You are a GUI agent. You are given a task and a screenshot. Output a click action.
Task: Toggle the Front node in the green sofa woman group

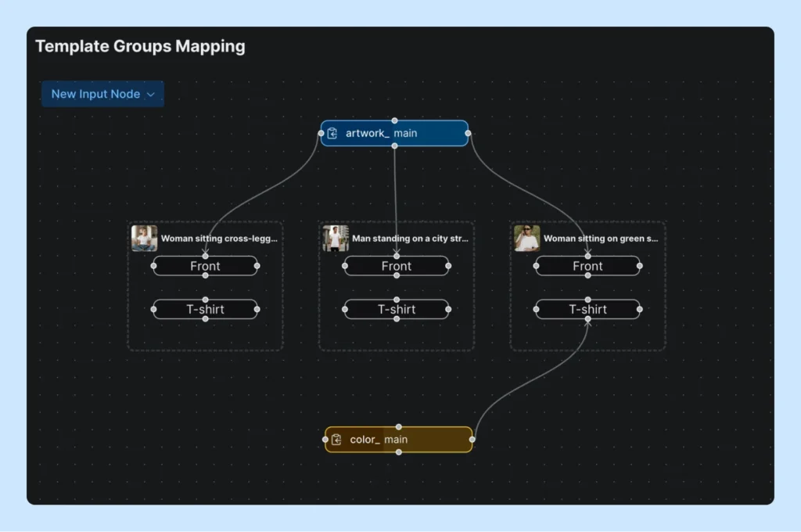click(x=587, y=266)
